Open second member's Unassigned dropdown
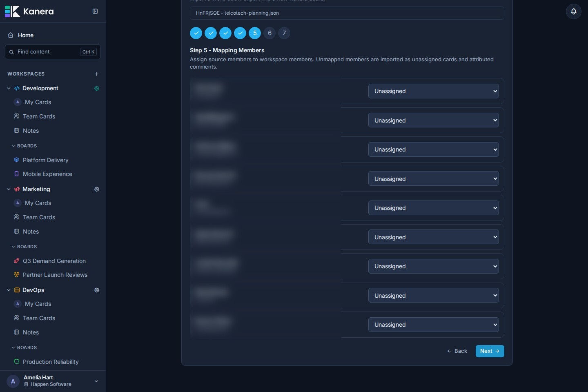 pyautogui.click(x=433, y=120)
